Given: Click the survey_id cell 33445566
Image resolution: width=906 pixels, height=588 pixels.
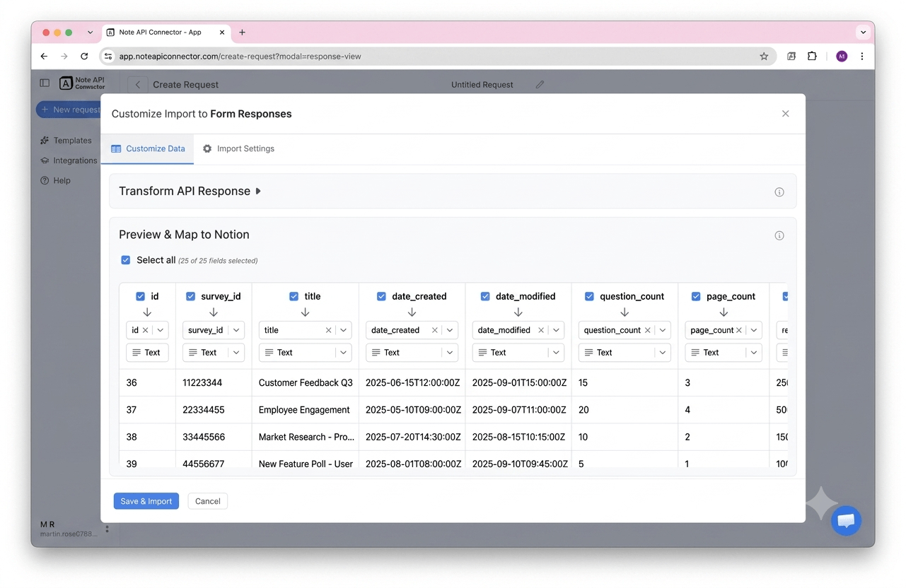Looking at the screenshot, I should coord(214,437).
